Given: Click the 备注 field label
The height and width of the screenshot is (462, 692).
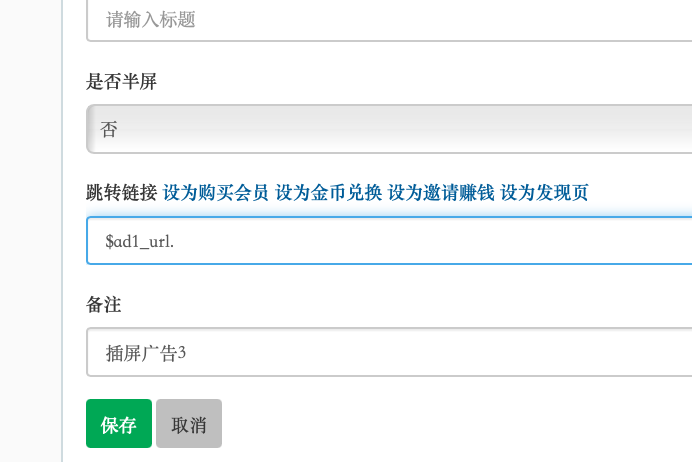Looking at the screenshot, I should [104, 304].
